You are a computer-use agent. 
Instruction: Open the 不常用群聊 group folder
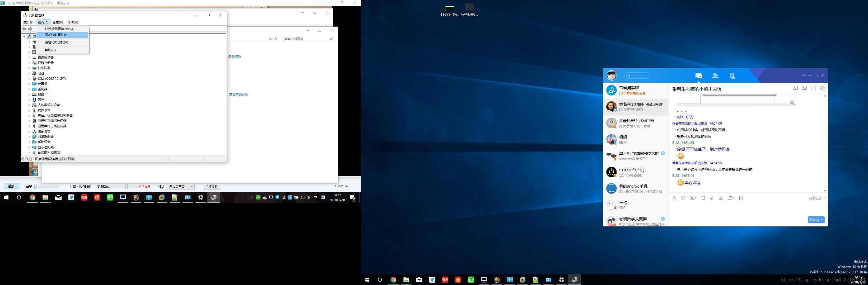tap(636, 90)
